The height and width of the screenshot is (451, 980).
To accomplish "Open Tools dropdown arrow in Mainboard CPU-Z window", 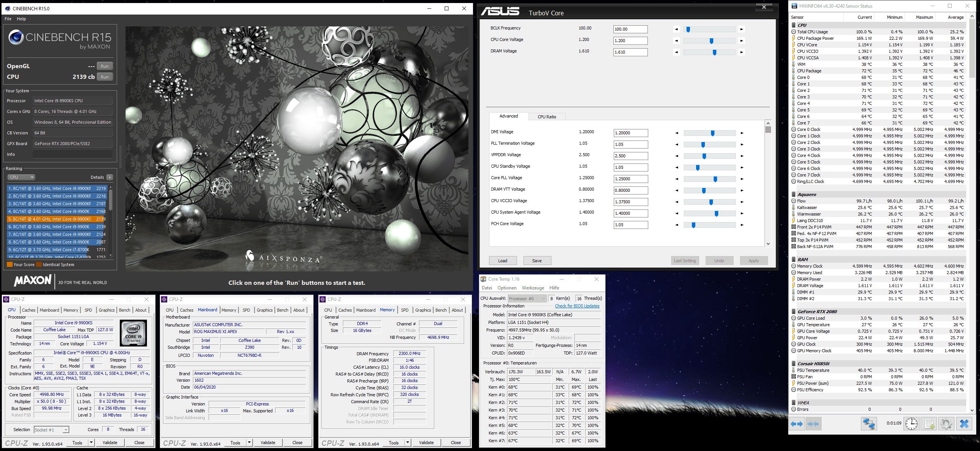I will point(249,443).
